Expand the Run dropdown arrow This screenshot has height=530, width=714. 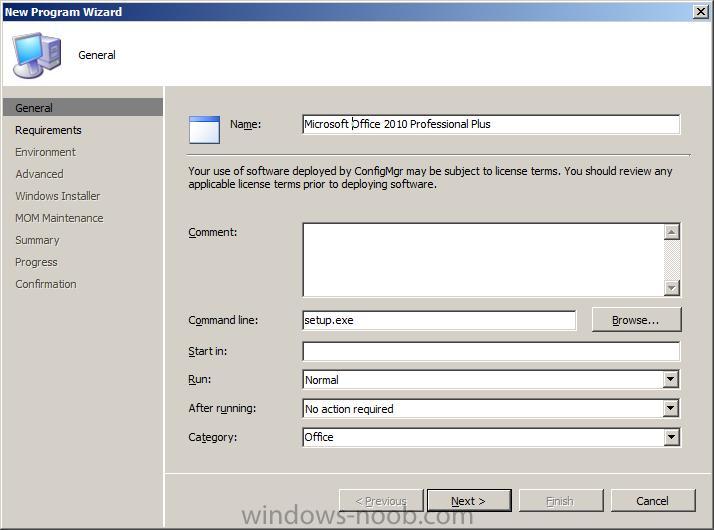670,379
